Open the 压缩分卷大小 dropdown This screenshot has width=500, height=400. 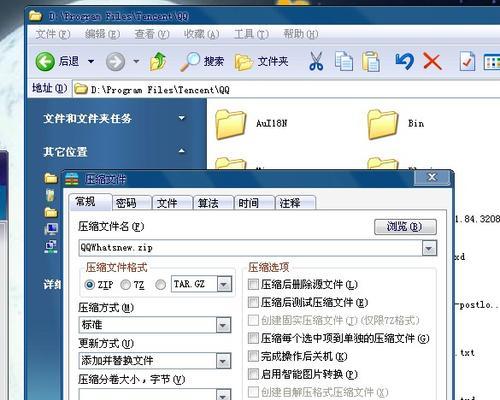click(223, 395)
